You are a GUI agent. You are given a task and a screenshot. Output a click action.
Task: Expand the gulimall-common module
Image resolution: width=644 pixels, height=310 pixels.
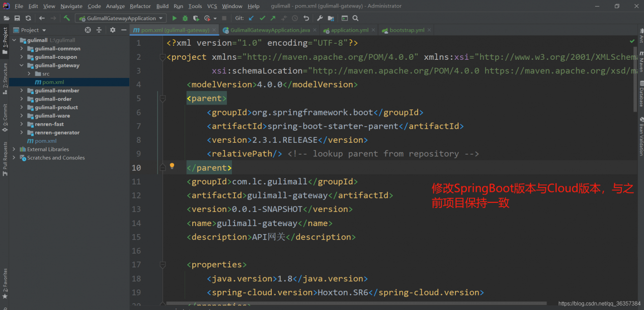(x=21, y=49)
